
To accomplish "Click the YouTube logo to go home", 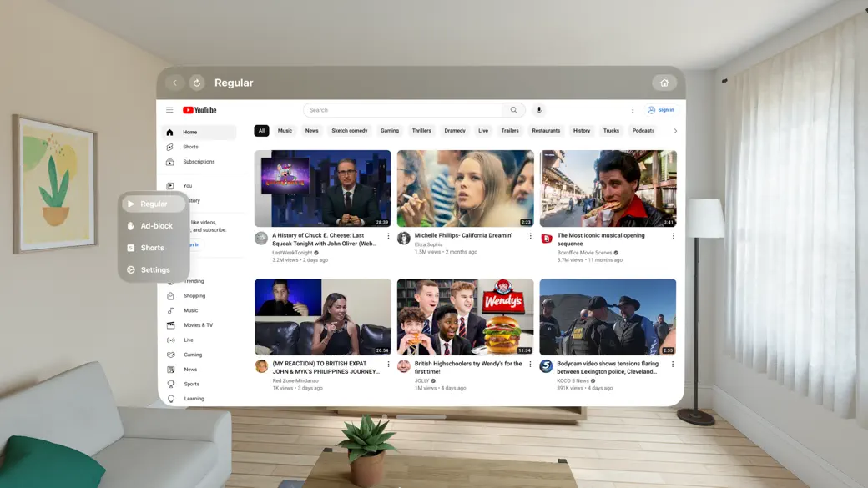I will click(200, 109).
